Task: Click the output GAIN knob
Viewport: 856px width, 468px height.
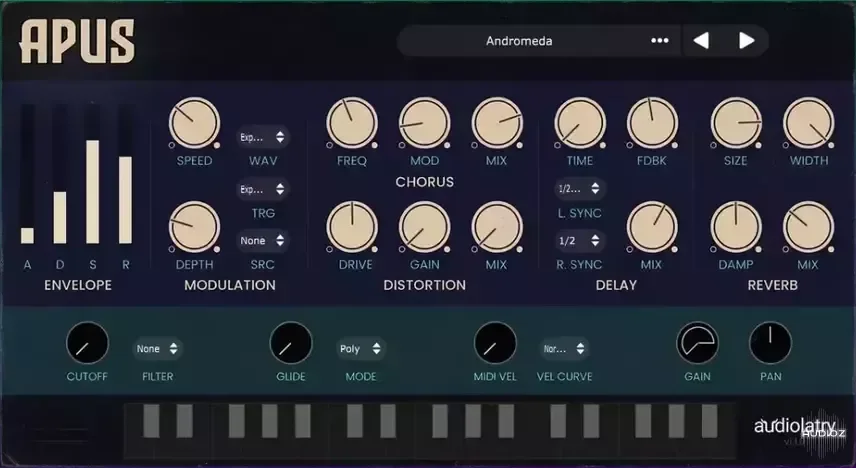Action: coord(698,343)
